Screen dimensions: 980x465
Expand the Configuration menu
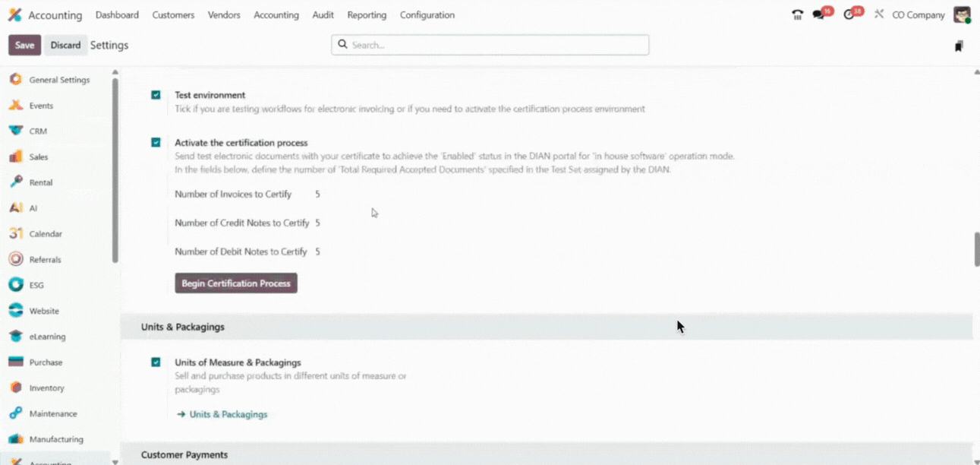[427, 15]
